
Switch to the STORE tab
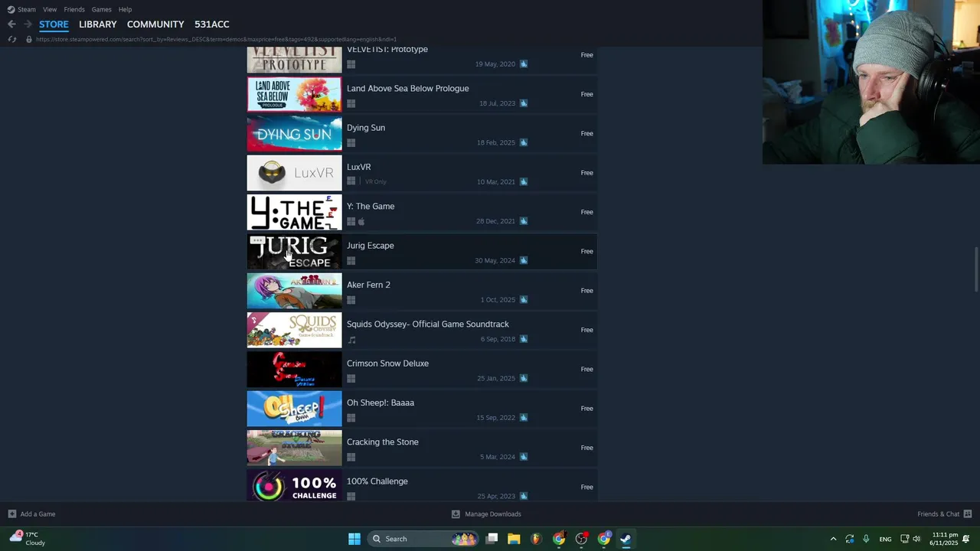(x=54, y=24)
